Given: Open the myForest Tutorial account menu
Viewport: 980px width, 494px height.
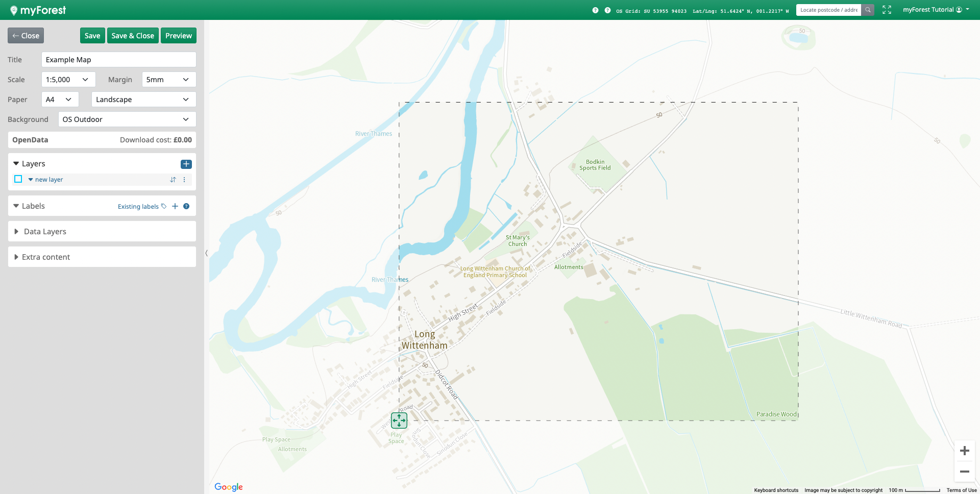Looking at the screenshot, I should point(936,10).
